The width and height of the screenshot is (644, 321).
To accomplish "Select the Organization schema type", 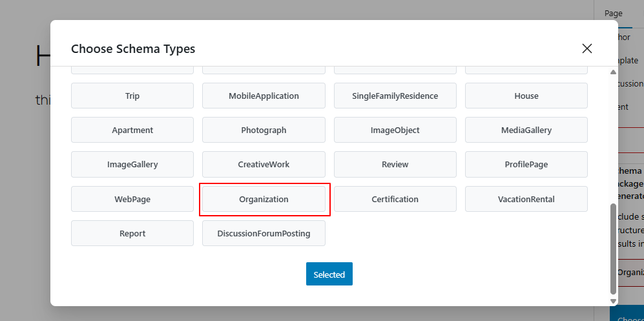I will point(264,200).
